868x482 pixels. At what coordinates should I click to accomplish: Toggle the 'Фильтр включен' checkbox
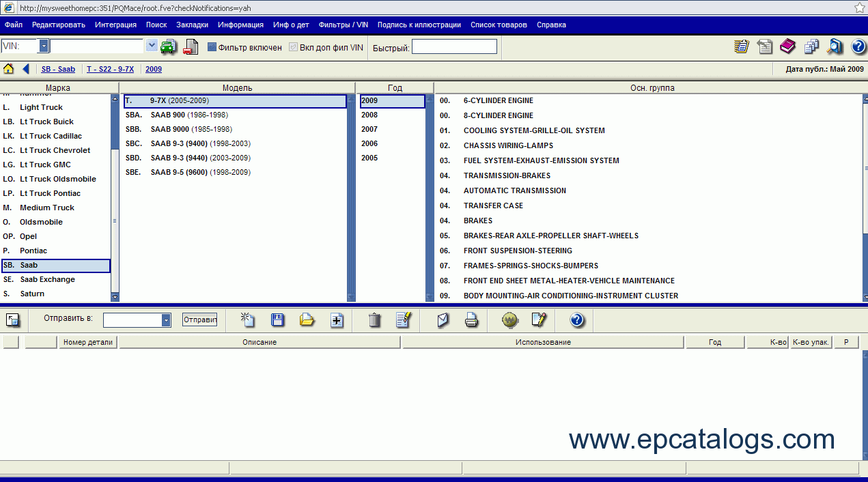tap(212, 47)
